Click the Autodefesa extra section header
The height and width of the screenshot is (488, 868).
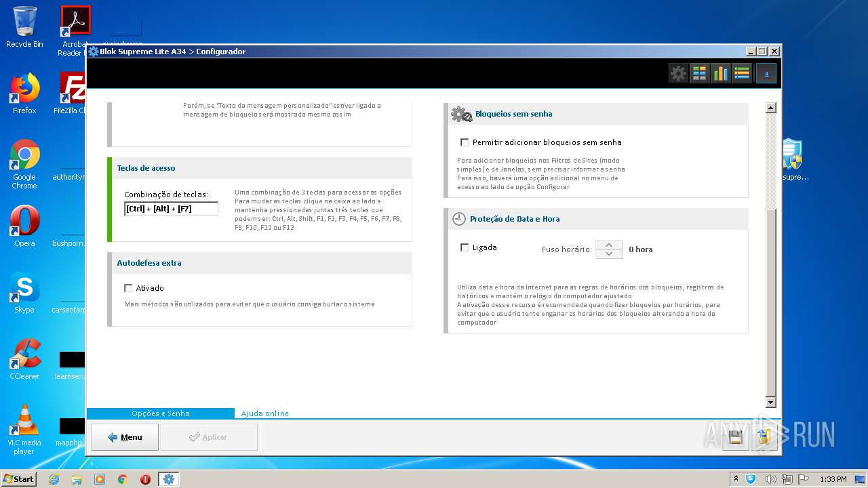(x=262, y=263)
